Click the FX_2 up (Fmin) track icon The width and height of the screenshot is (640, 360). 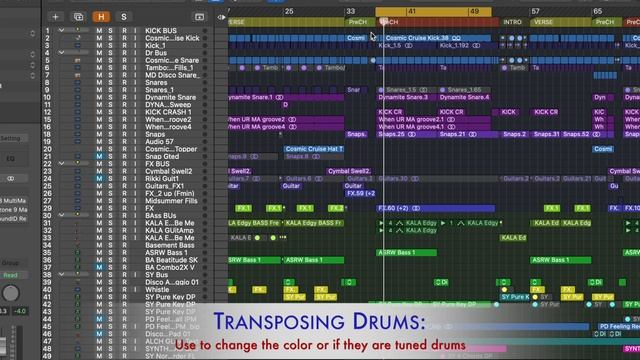(x=78, y=193)
